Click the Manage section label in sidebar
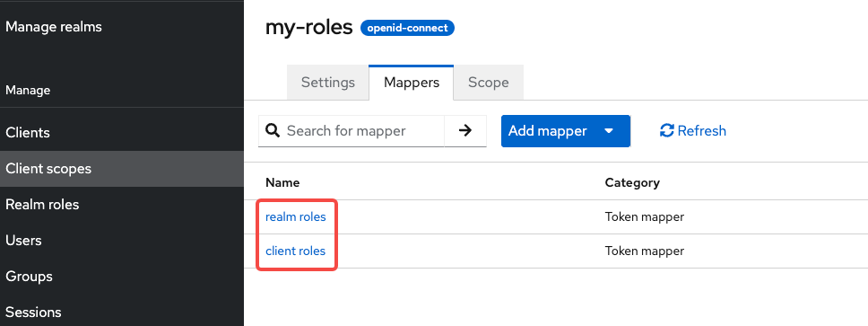Screen dimensions: 868x326 coord(28,90)
